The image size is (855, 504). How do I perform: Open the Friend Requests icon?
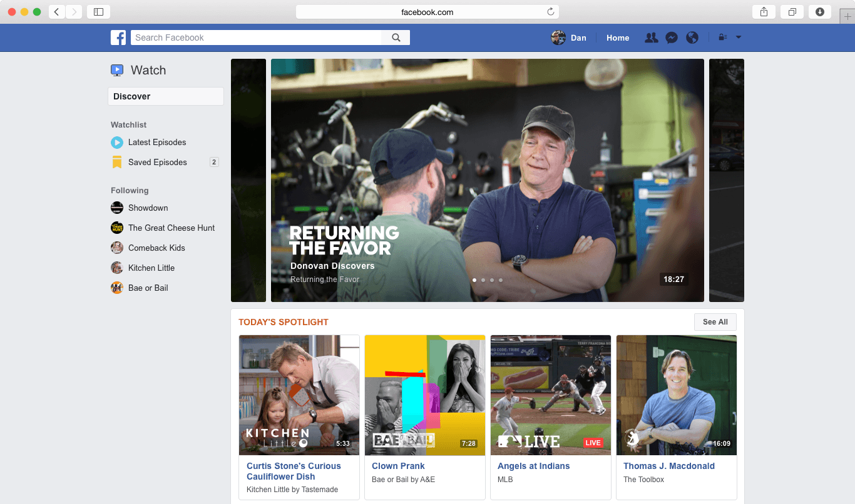coord(651,38)
